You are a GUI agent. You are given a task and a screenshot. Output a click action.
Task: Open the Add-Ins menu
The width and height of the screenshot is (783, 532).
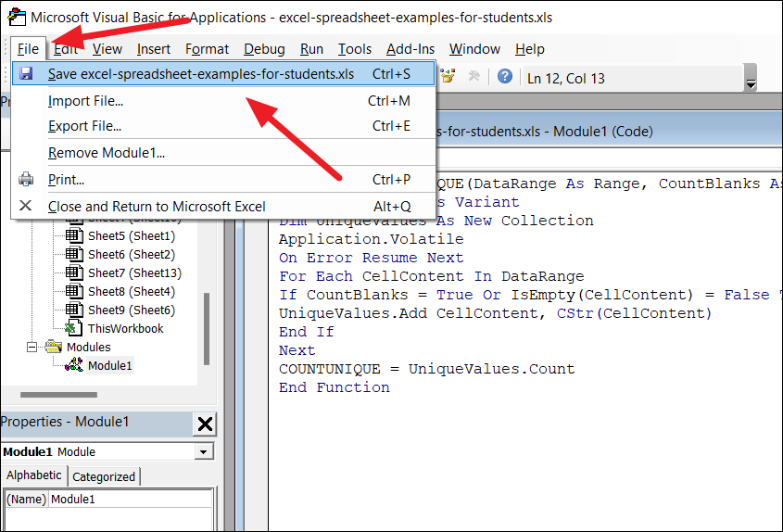[x=410, y=49]
